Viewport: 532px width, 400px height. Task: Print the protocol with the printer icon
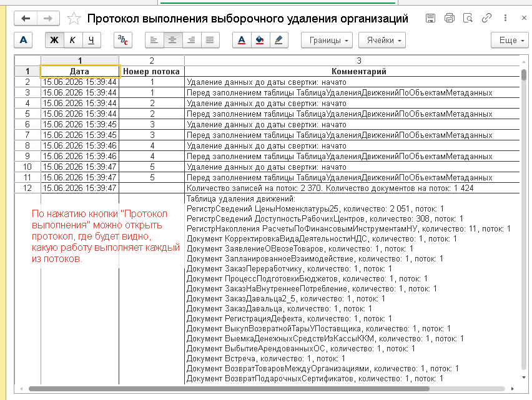(x=449, y=18)
